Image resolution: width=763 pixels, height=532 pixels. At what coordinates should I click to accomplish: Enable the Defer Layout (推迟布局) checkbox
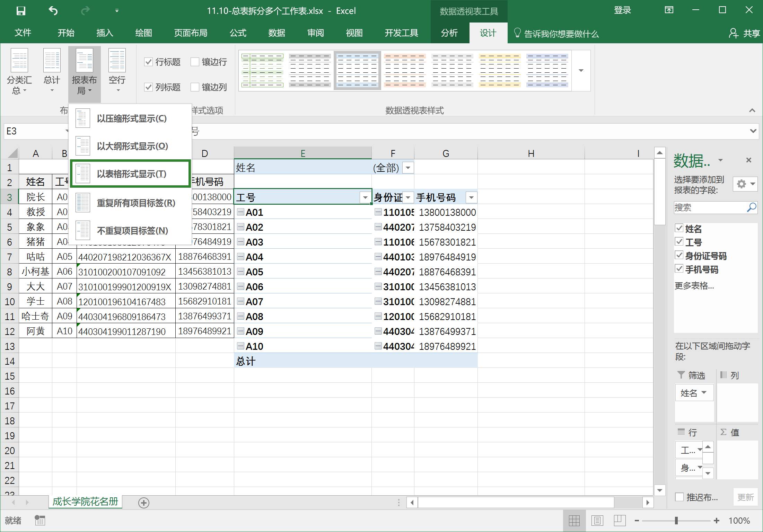pyautogui.click(x=679, y=497)
